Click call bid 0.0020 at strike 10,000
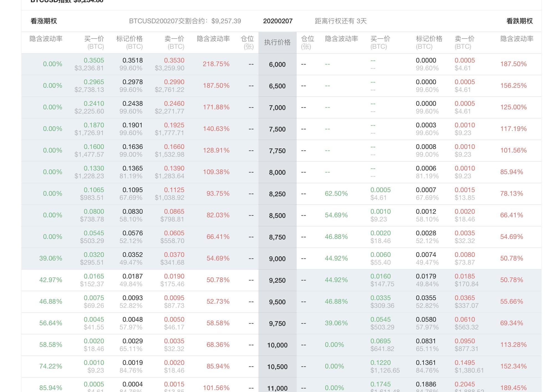Viewport: 559px width, 392px height. tap(94, 341)
